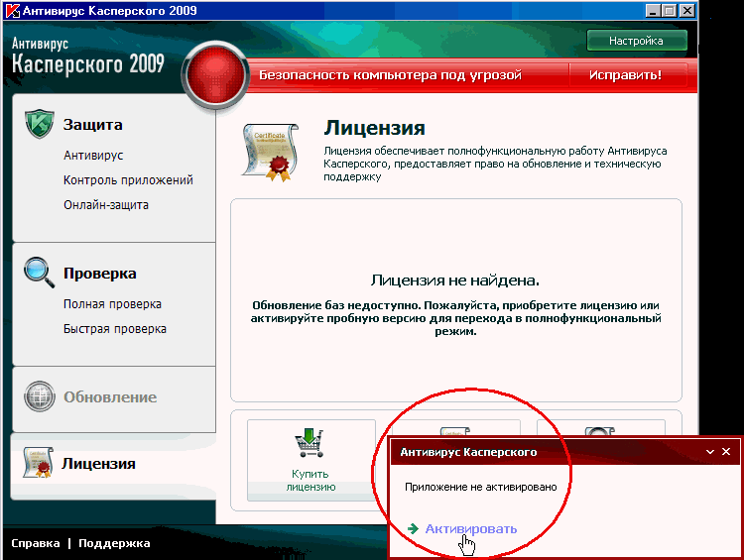Image resolution: width=744 pixels, height=560 pixels.
Task: Select the Обновление section
Action: 114,397
